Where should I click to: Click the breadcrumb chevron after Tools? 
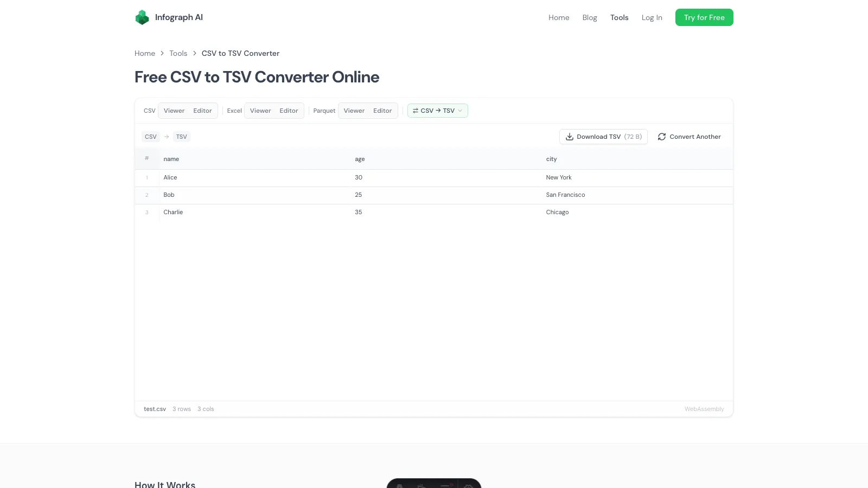(195, 53)
